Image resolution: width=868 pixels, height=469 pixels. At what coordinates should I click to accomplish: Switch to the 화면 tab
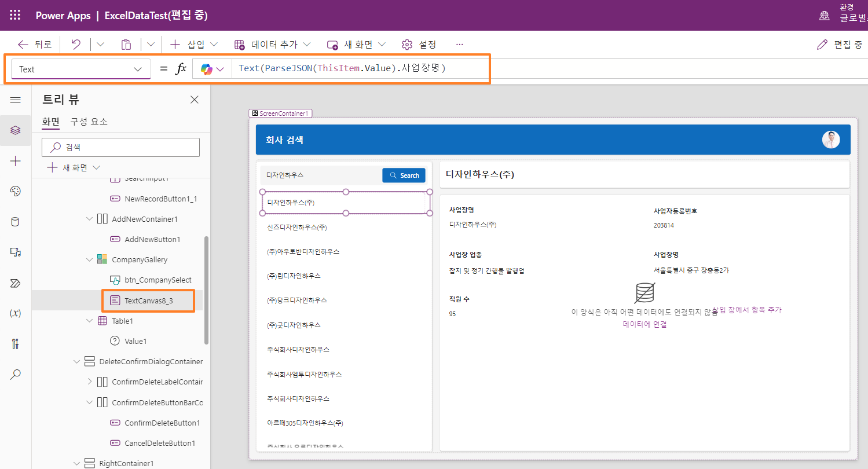tap(50, 122)
